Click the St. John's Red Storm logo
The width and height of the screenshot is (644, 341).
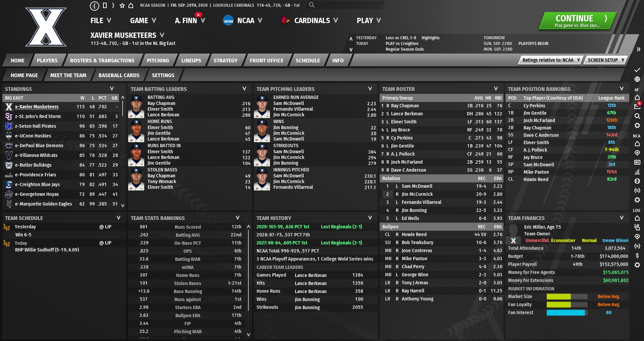pyautogui.click(x=9, y=116)
